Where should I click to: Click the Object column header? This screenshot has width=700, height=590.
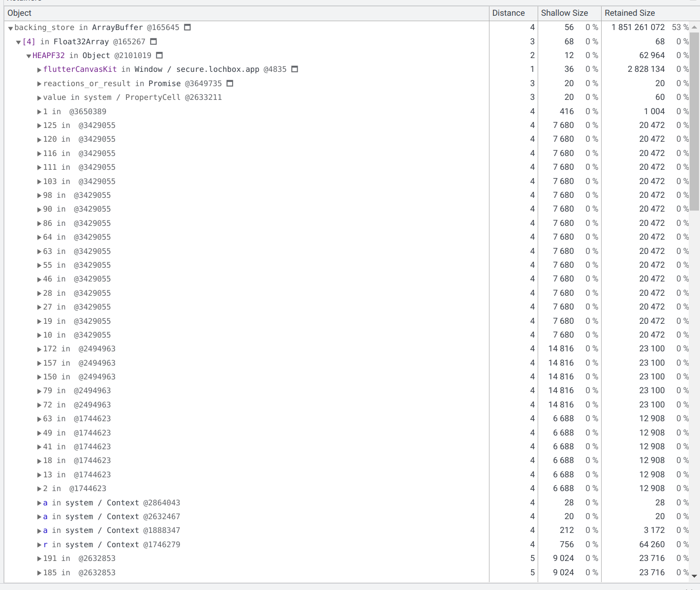pos(19,13)
